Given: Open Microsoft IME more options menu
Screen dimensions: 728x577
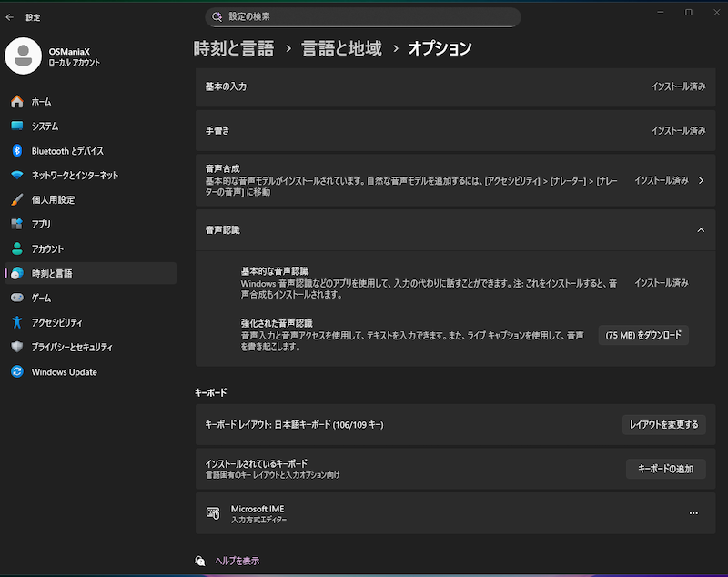Looking at the screenshot, I should point(693,513).
